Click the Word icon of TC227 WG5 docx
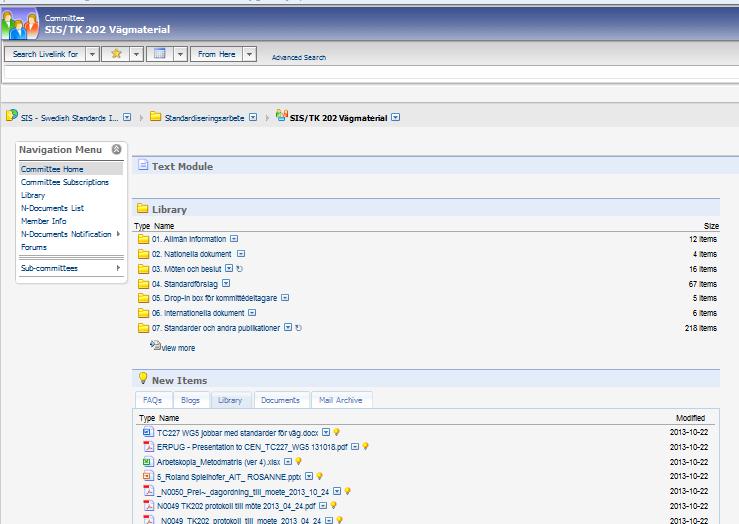 pyautogui.click(x=148, y=432)
